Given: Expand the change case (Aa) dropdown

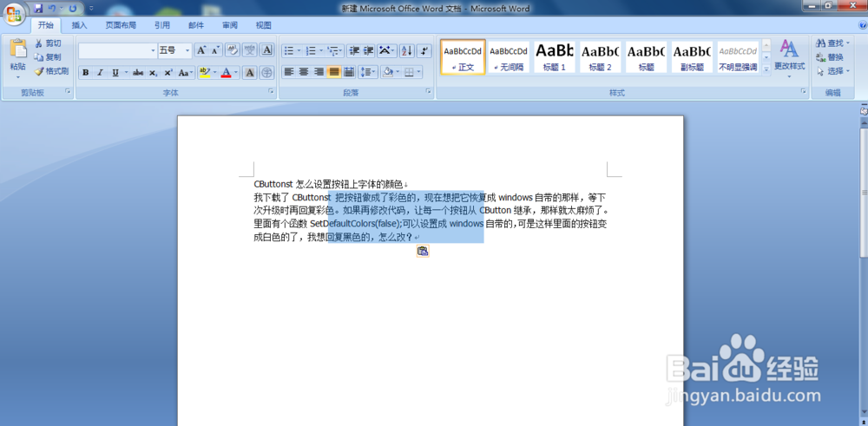Looking at the screenshot, I should coord(192,73).
